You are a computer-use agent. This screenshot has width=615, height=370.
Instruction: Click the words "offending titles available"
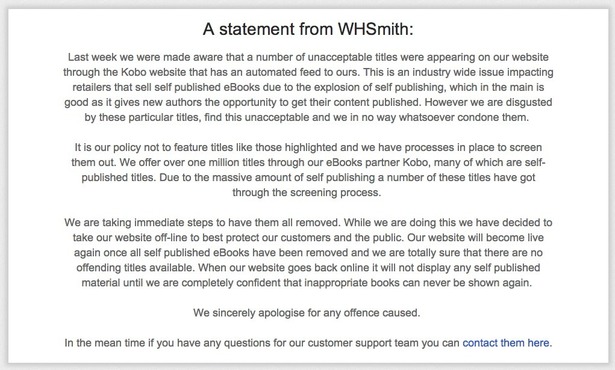pos(135,268)
